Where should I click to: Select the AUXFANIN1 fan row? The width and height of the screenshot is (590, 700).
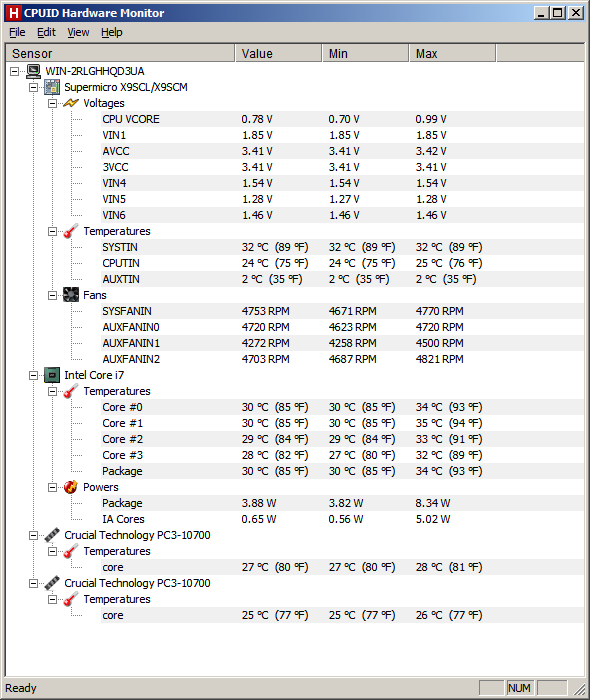tap(342, 343)
